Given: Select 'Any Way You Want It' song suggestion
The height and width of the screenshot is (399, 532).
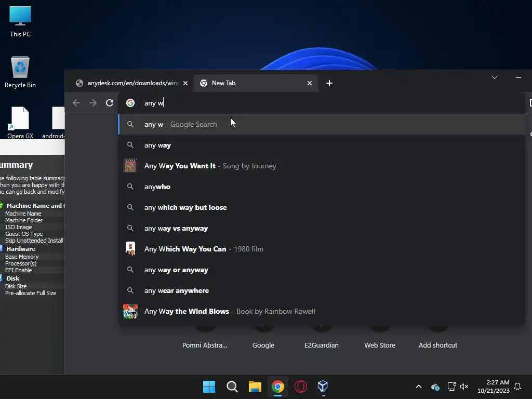Looking at the screenshot, I should [322, 166].
